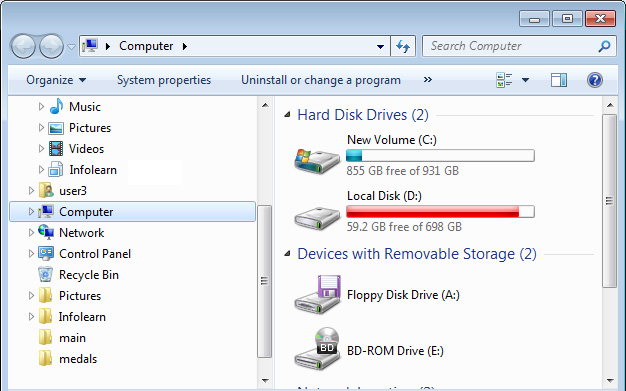Screen dimensions: 626x391
Task: Select the Local Disk (D:) drive icon
Action: 317,218
